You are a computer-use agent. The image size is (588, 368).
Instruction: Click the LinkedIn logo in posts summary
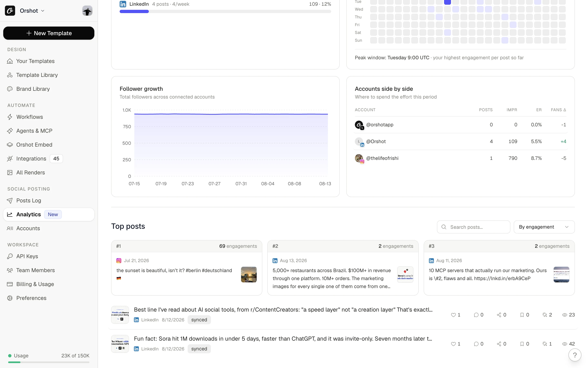123,4
